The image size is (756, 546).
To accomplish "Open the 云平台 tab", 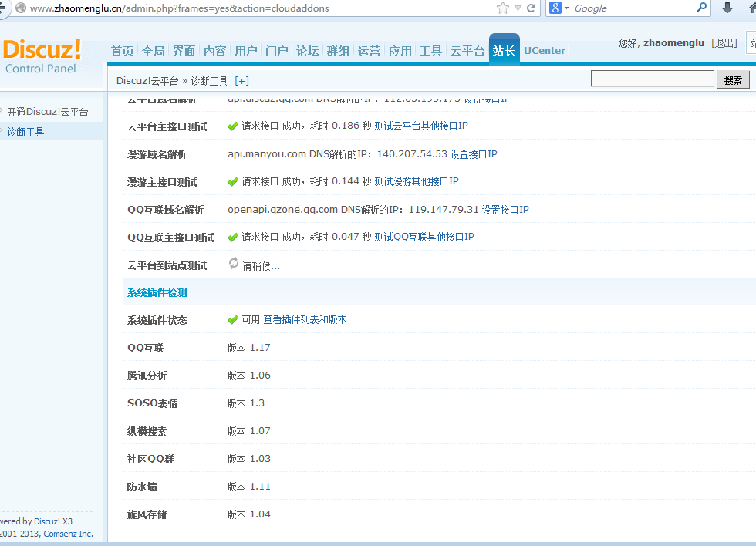I will pos(467,51).
